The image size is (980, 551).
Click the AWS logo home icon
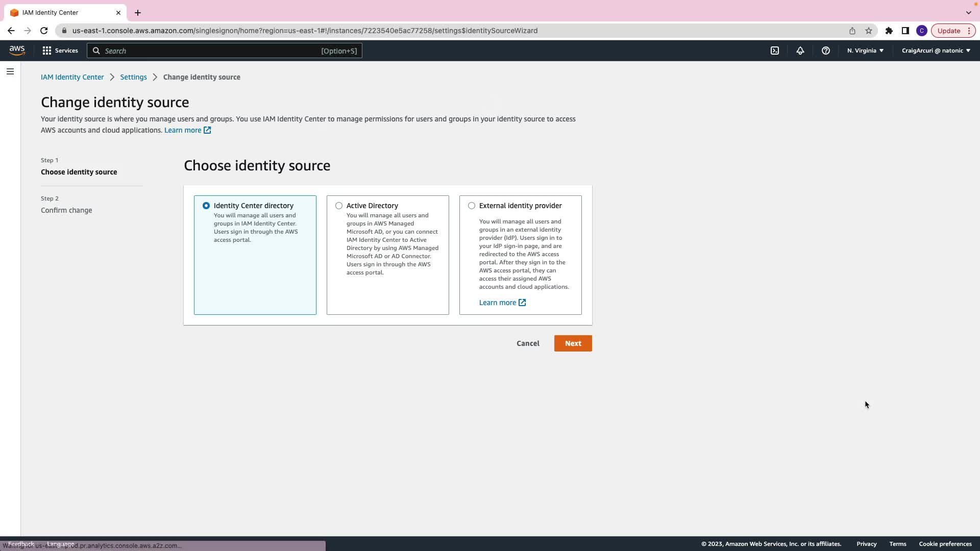pos(17,51)
